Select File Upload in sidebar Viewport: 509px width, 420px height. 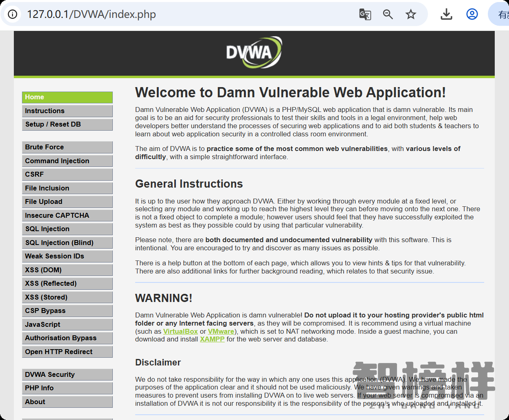click(x=67, y=202)
